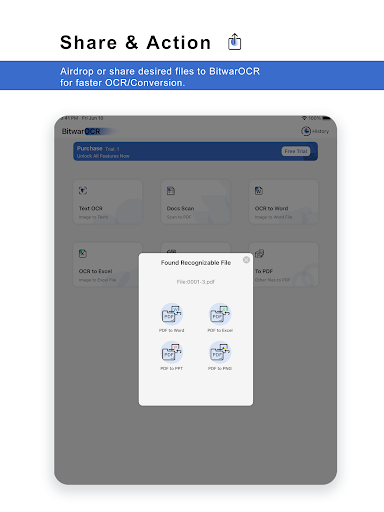384x512 pixels.
Task: Choose PDF to PPT conversion
Action: pyautogui.click(x=172, y=356)
